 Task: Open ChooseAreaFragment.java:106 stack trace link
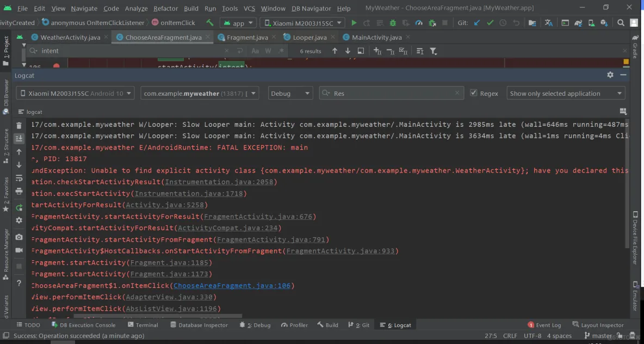[232, 286]
